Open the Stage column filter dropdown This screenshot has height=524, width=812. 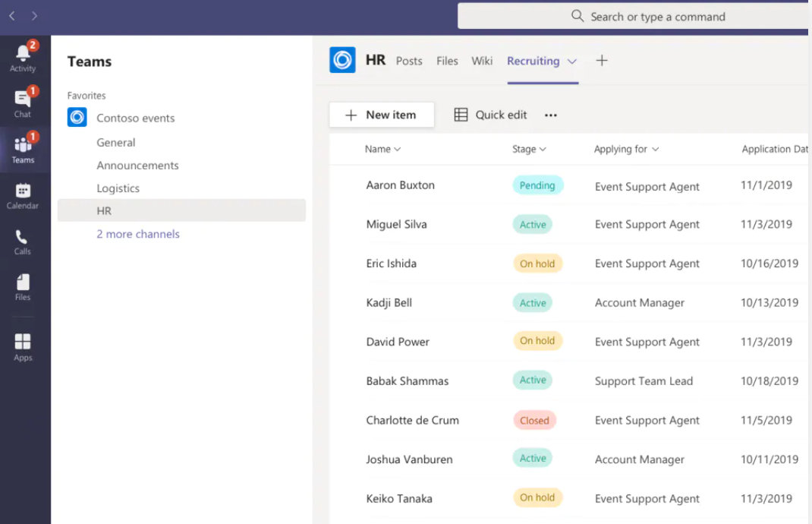[x=543, y=149]
